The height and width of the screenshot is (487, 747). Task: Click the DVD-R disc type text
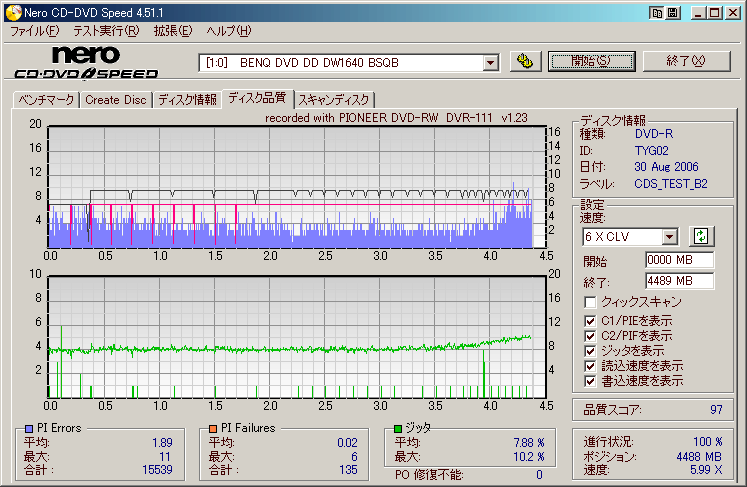[x=654, y=134]
